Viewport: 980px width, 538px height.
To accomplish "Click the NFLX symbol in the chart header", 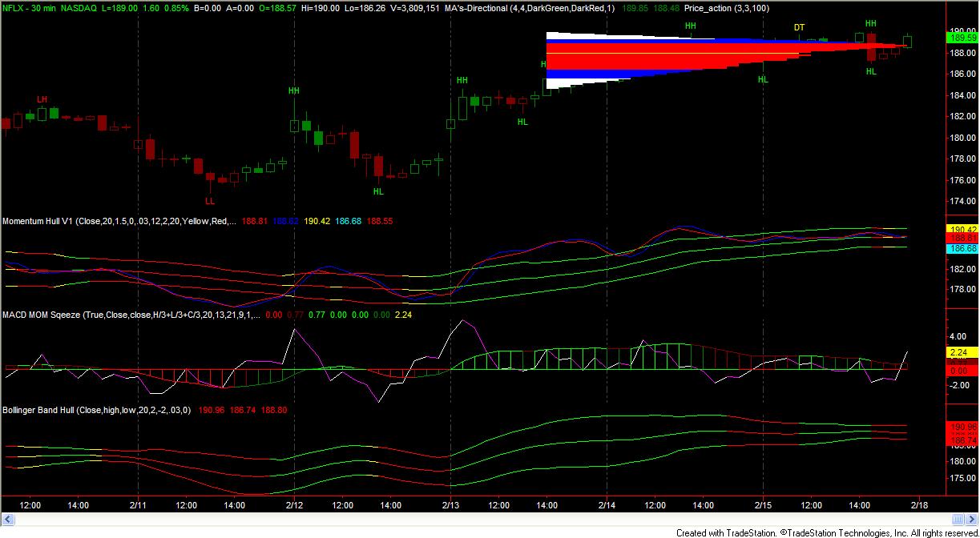I will point(11,8).
